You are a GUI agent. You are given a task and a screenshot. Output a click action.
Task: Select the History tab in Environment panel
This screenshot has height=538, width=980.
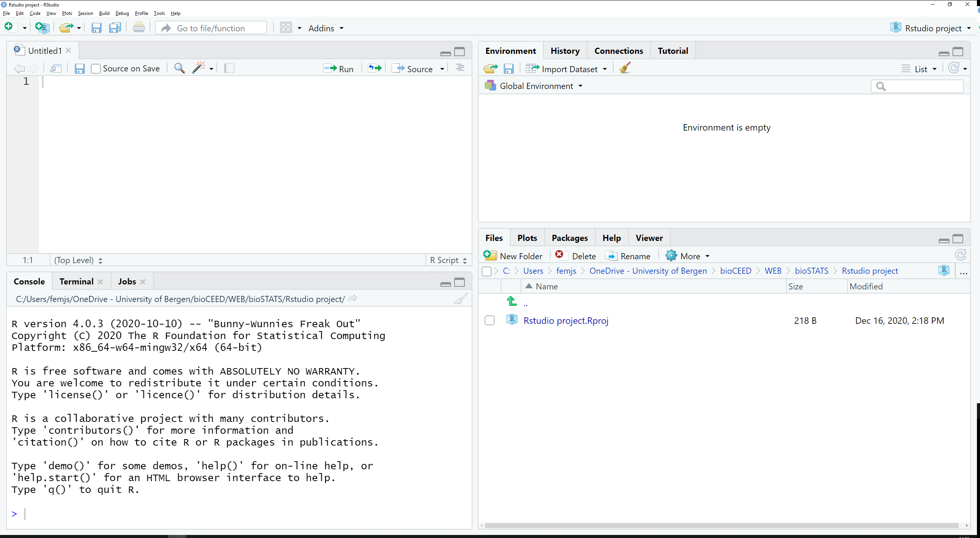tap(565, 50)
